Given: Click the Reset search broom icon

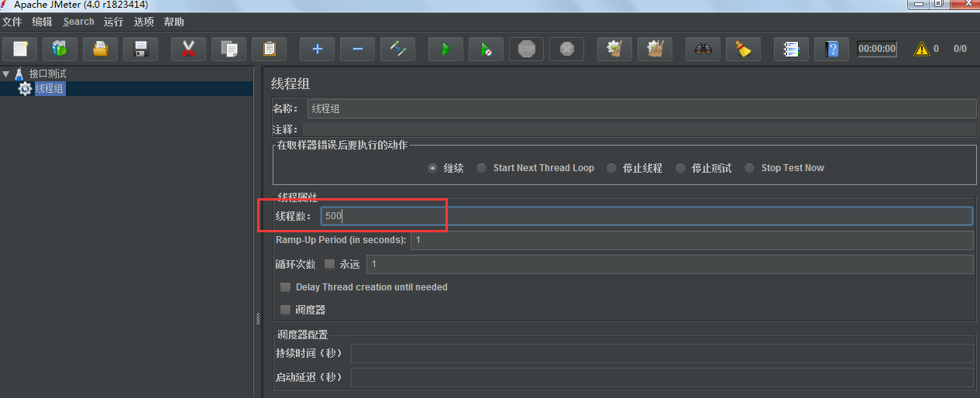Looking at the screenshot, I should pyautogui.click(x=743, y=50).
